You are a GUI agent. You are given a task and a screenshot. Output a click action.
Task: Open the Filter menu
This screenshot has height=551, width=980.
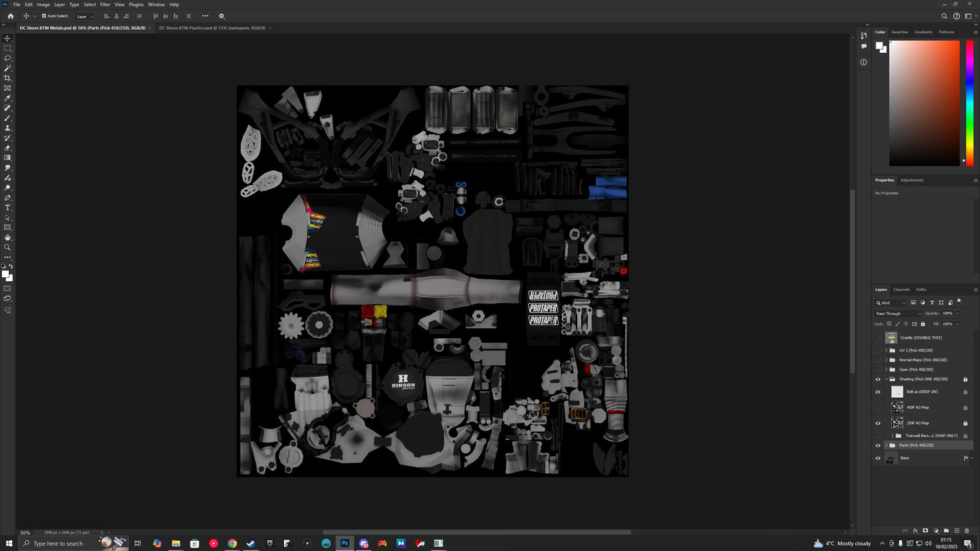105,5
